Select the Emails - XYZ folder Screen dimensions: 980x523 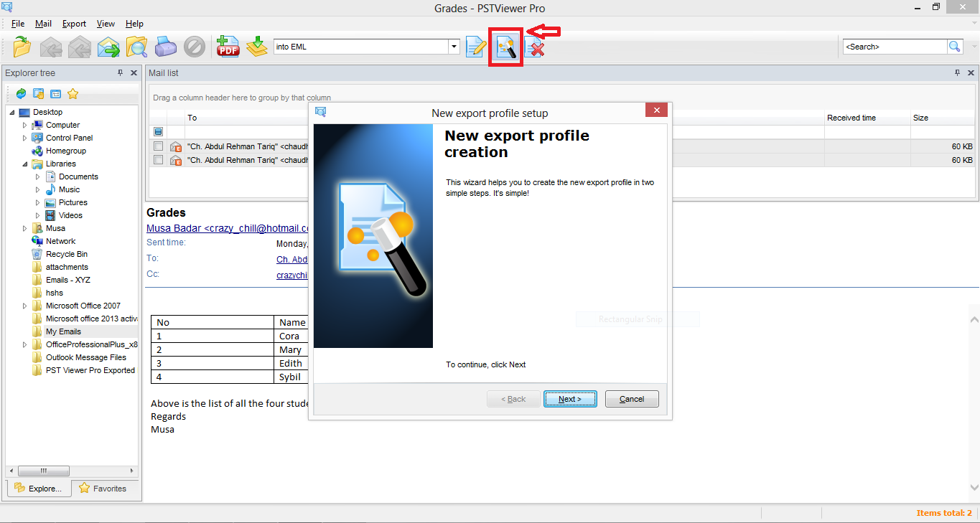coord(68,280)
